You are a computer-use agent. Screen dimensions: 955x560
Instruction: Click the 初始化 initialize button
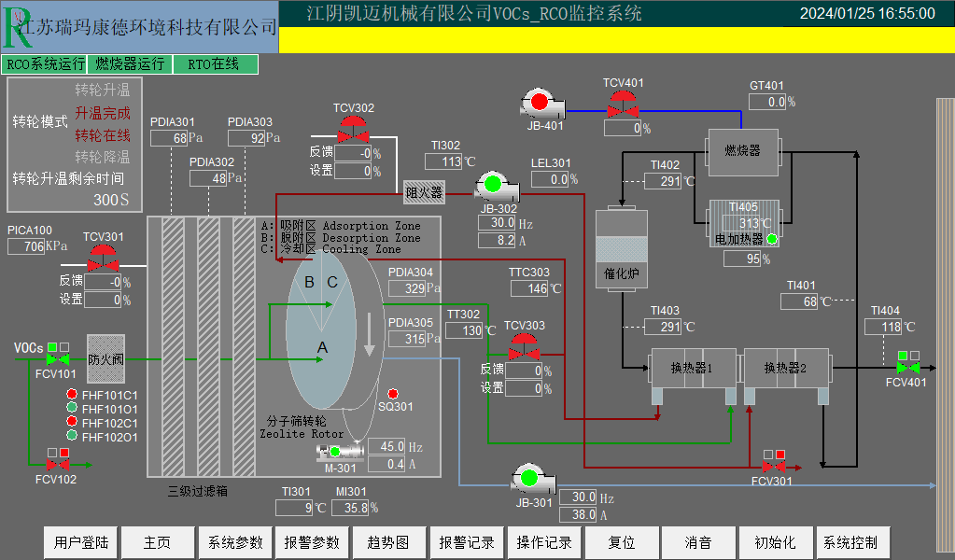776,542
